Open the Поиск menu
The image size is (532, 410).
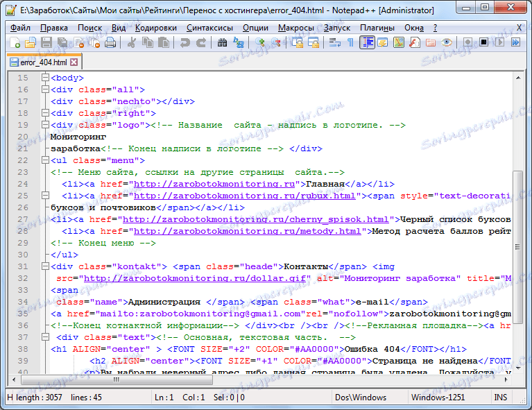tap(90, 28)
